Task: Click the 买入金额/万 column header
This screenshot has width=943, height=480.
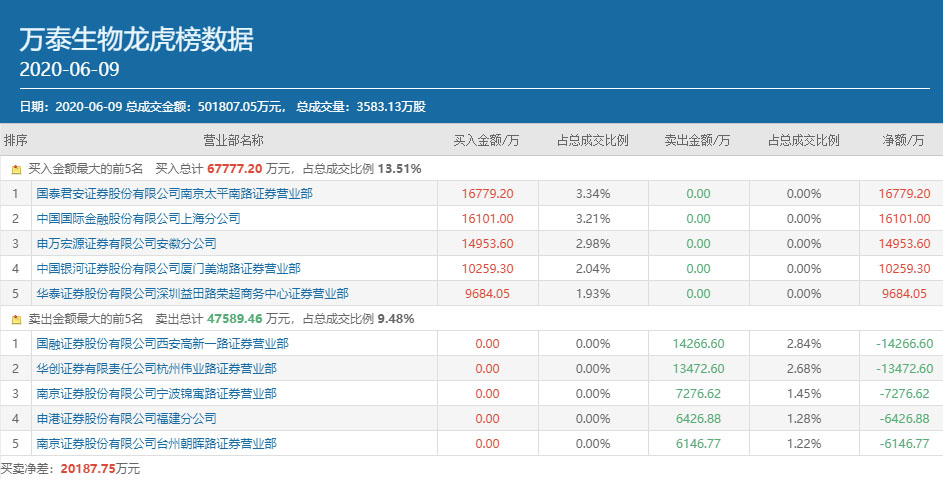Action: (486, 141)
